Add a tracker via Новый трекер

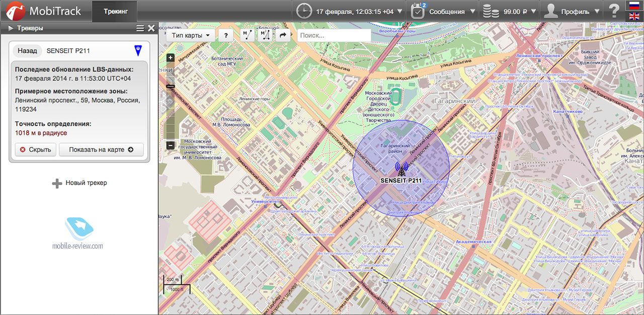tap(80, 183)
